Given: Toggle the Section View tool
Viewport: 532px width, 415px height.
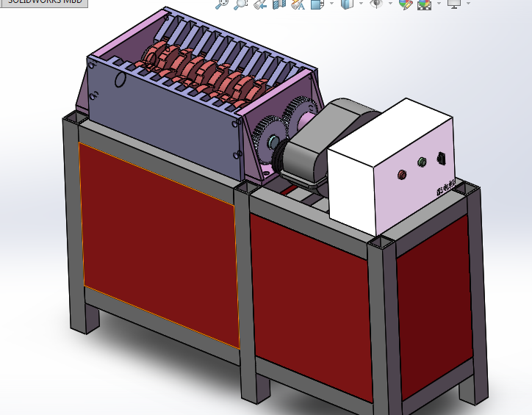Looking at the screenshot, I should (279, 4).
